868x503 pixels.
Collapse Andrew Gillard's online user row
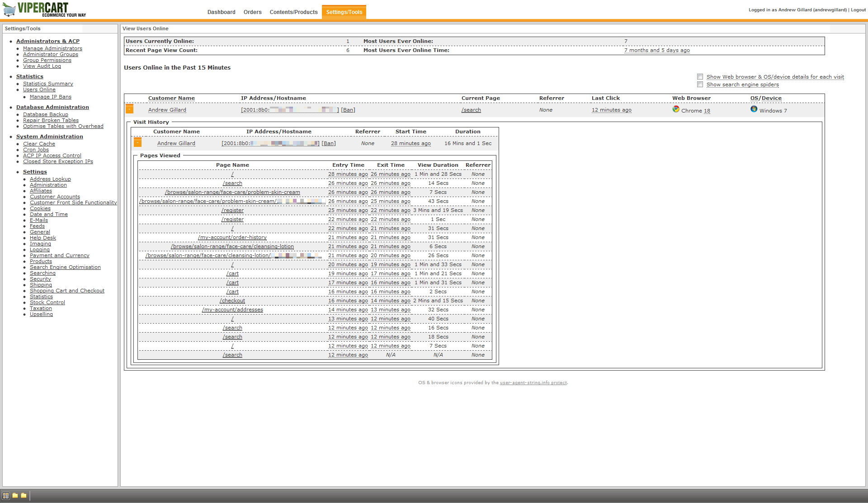click(129, 109)
